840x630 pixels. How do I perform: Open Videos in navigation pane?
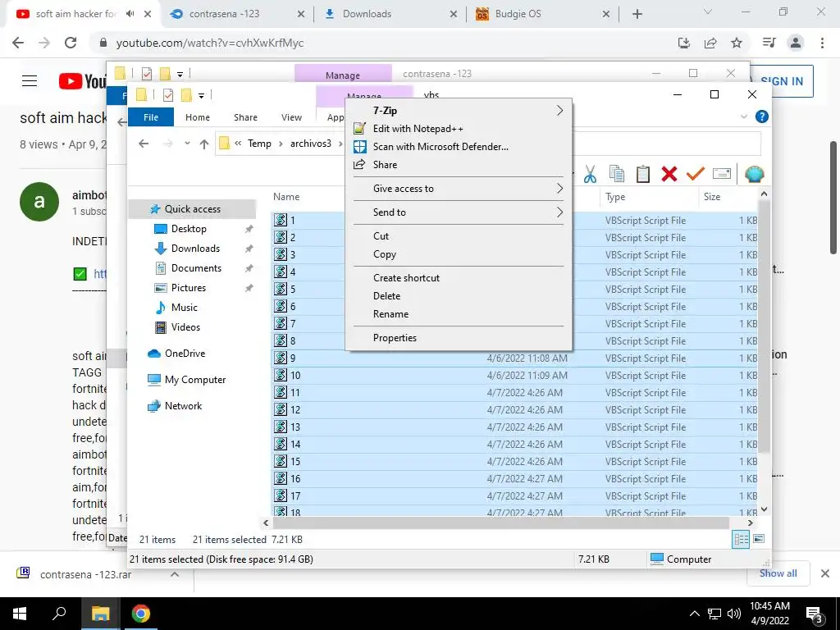coord(185,327)
